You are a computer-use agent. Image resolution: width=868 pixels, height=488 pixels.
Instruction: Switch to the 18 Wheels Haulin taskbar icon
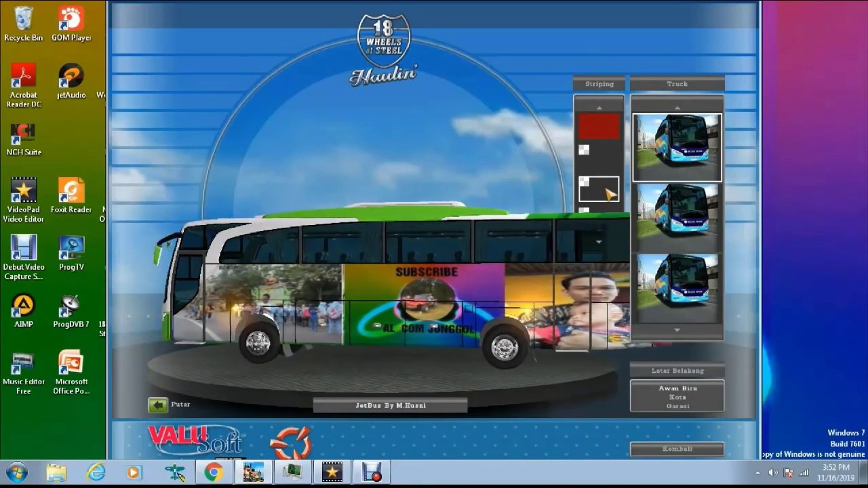[x=253, y=472]
